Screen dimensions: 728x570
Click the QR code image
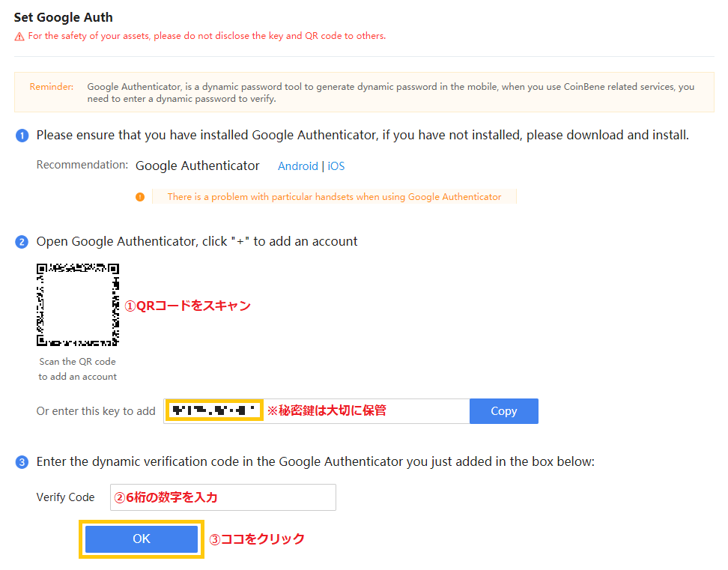click(78, 305)
